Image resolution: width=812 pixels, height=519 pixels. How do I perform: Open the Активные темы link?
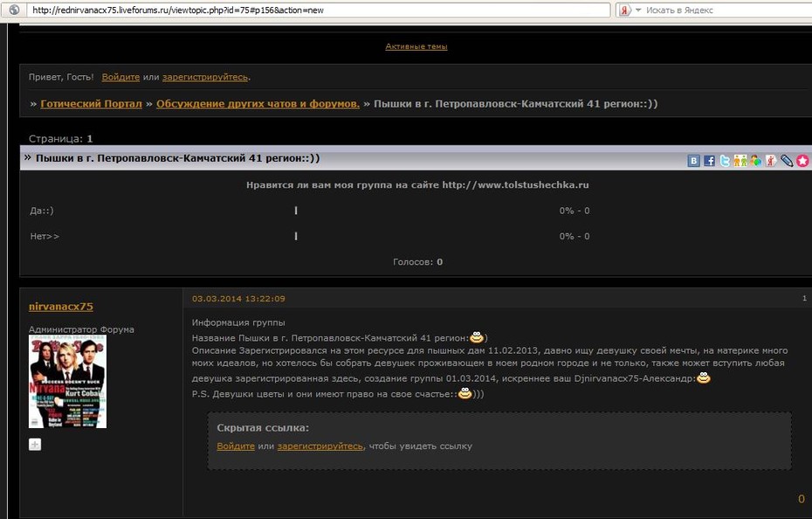416,46
